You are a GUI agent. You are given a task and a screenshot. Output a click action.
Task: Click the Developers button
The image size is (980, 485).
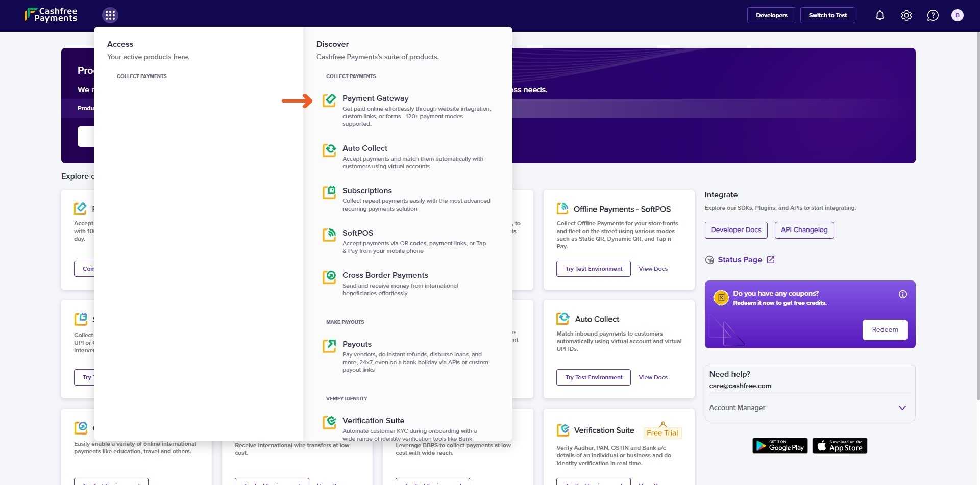pyautogui.click(x=771, y=15)
